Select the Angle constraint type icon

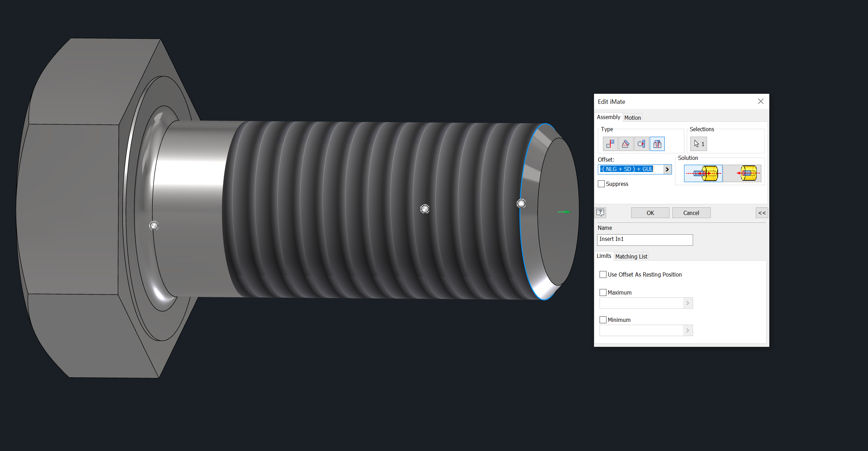626,144
